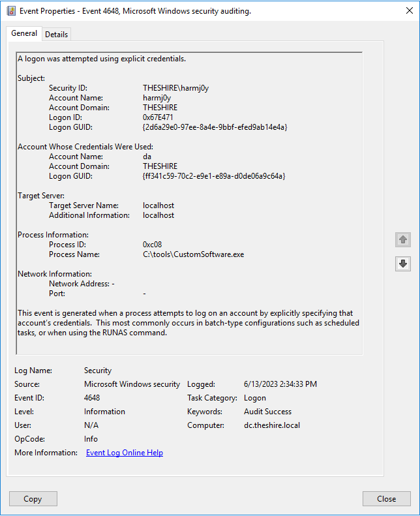Copy the event details with Copy button

tap(33, 499)
